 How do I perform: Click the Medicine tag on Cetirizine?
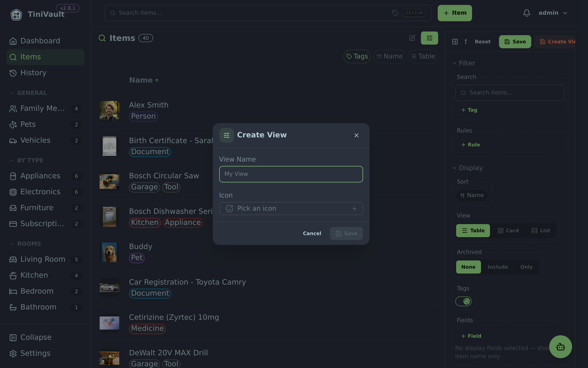147,329
